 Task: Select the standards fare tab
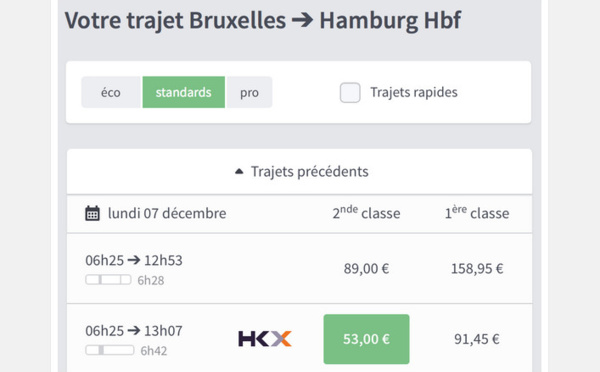point(184,92)
